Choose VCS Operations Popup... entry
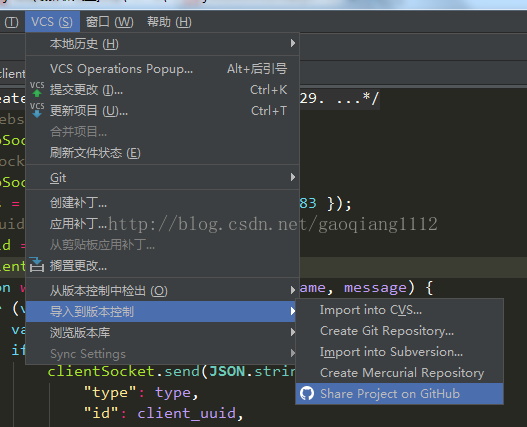527x427 pixels. click(162, 69)
